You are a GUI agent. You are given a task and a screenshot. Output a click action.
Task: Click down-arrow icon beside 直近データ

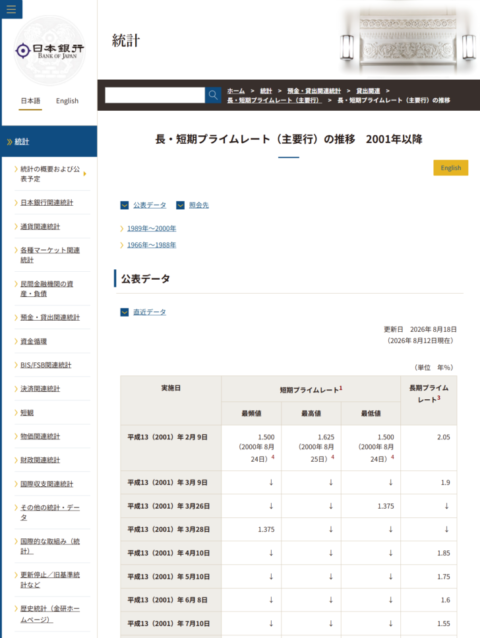click(x=124, y=312)
